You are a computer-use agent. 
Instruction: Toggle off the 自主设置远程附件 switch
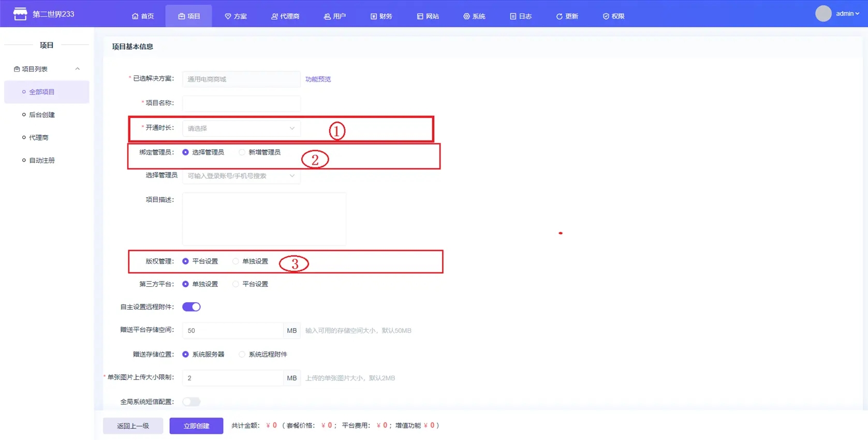tap(192, 307)
